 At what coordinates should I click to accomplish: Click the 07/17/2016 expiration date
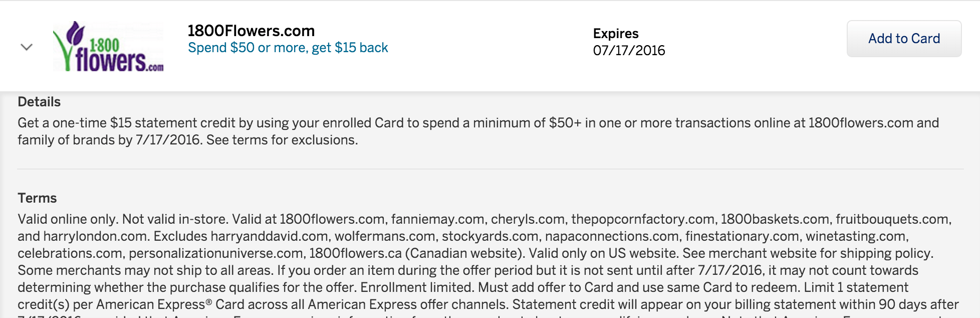[629, 51]
